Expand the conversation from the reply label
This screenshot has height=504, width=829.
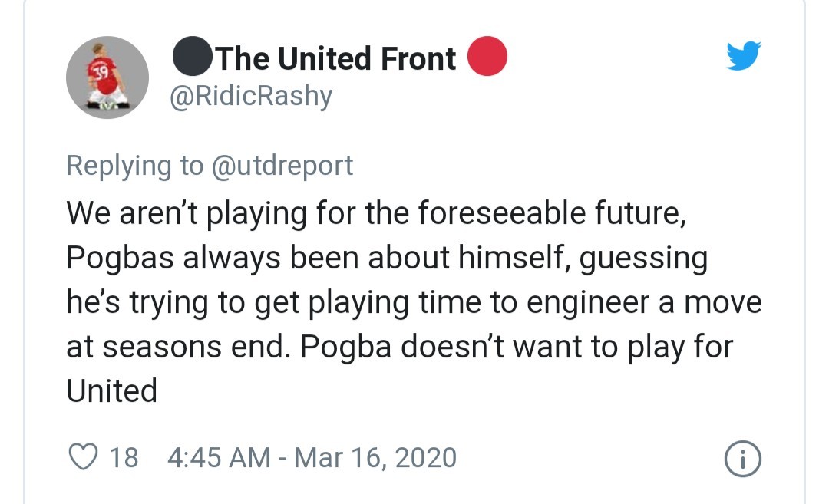click(x=211, y=165)
